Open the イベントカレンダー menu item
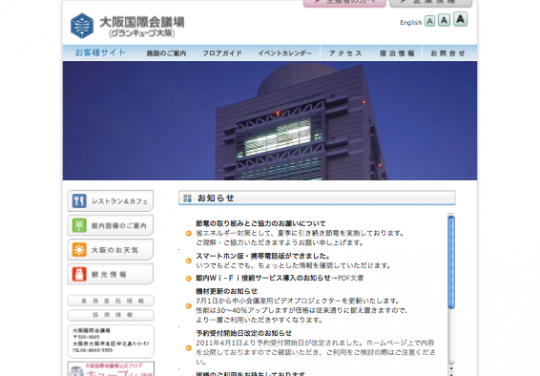 (x=285, y=53)
